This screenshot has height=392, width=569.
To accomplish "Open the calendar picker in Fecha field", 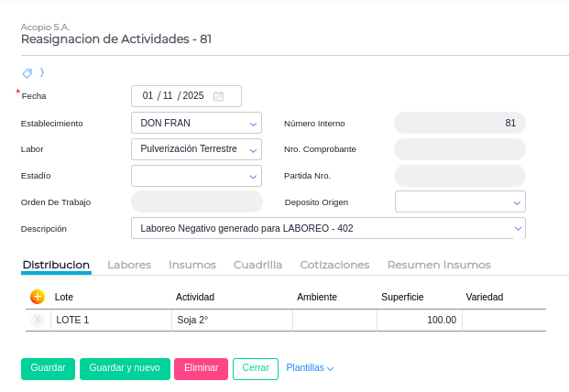I will coord(218,96).
